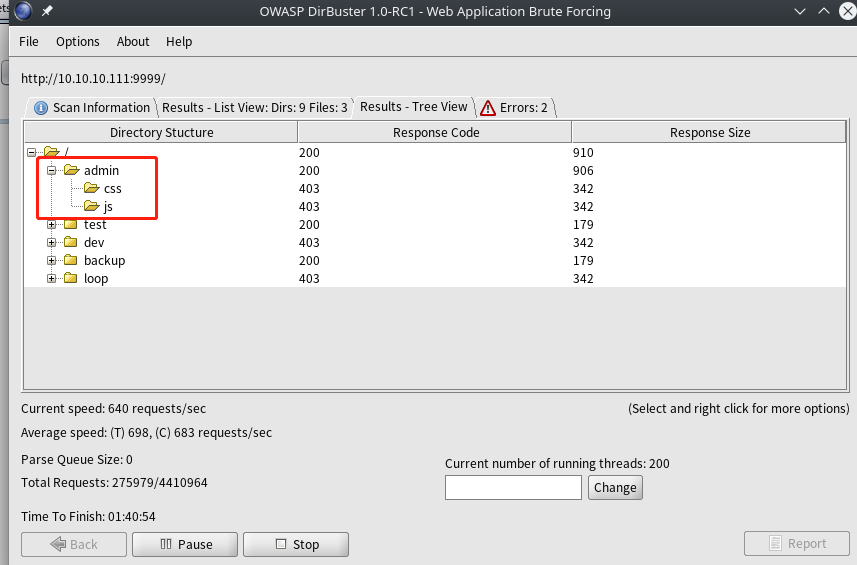Open the Errors: 2 tab
This screenshot has height=565, width=857.
(515, 107)
